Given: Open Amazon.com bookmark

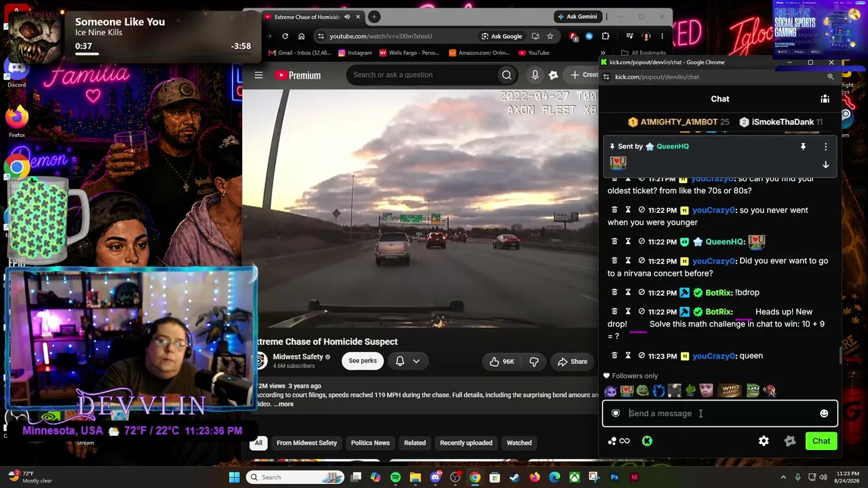Looking at the screenshot, I should pyautogui.click(x=479, y=53).
